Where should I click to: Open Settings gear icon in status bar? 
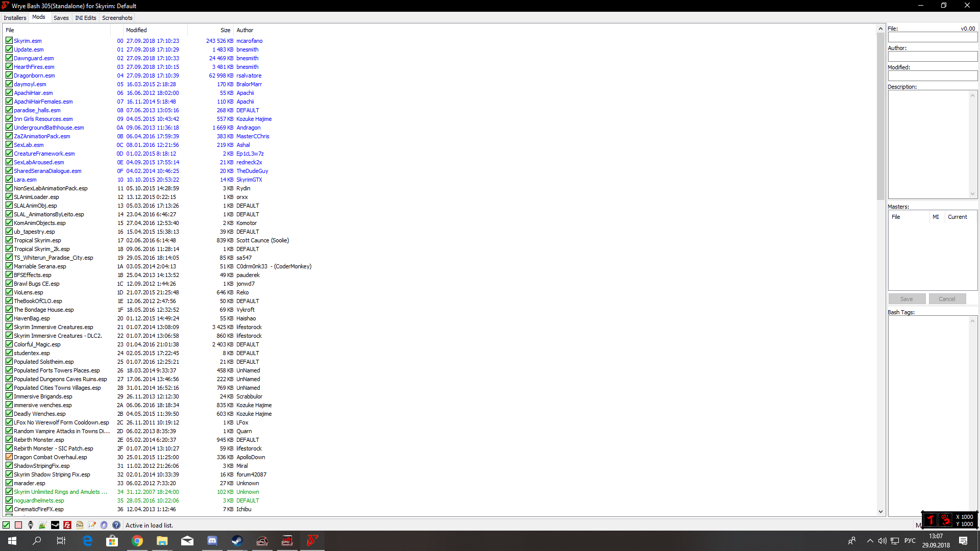coord(104,525)
